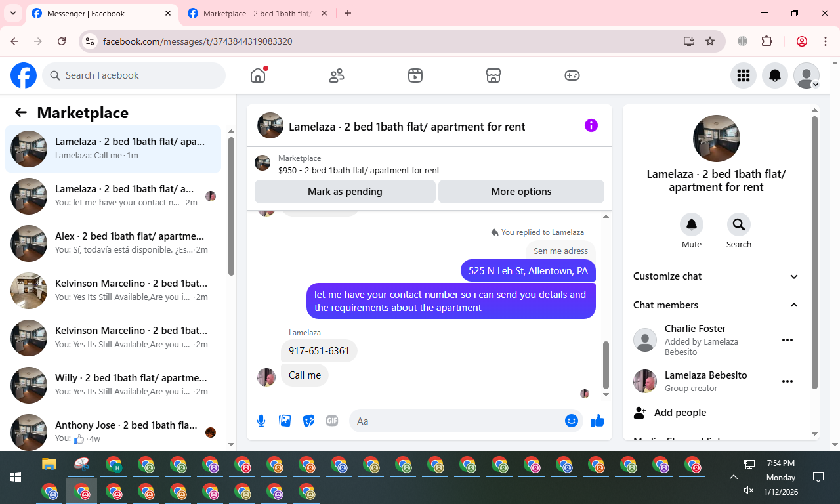
Task: Open options for Lamelaza Bebesito member
Action: tap(787, 381)
